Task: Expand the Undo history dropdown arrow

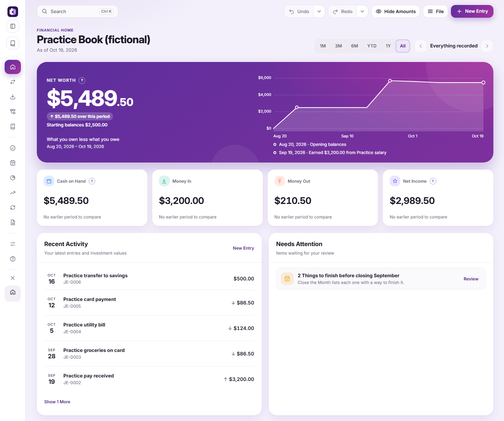Action: (x=319, y=11)
